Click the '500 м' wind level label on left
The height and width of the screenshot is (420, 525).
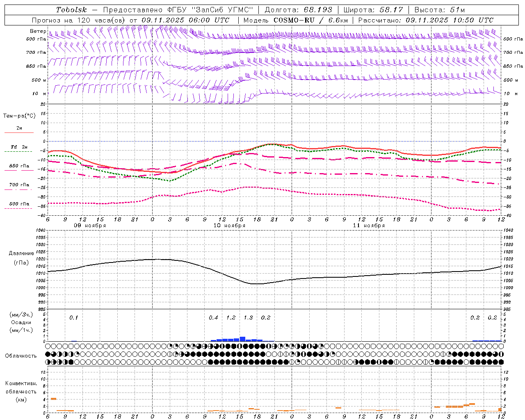click(39, 80)
